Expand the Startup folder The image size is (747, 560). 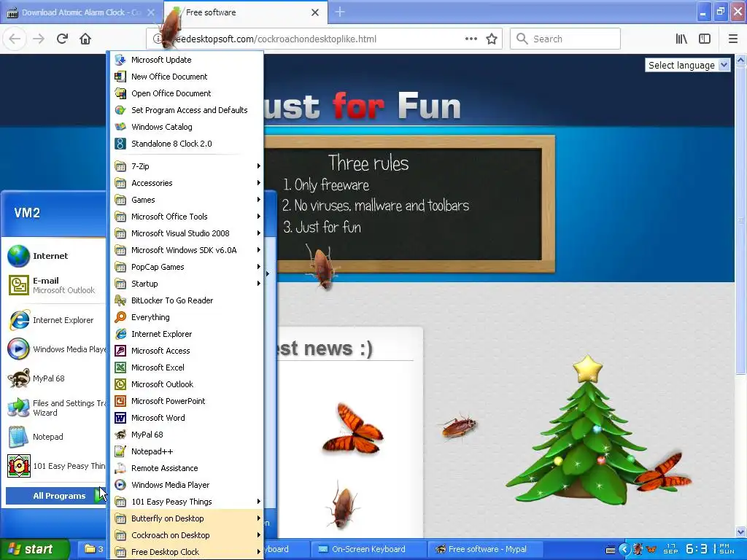click(186, 284)
